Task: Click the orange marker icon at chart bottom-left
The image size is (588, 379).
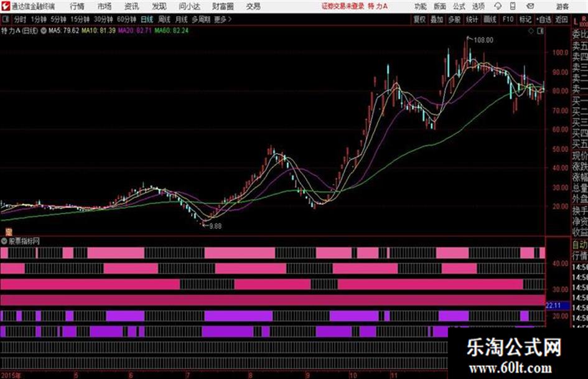Action: (8, 232)
